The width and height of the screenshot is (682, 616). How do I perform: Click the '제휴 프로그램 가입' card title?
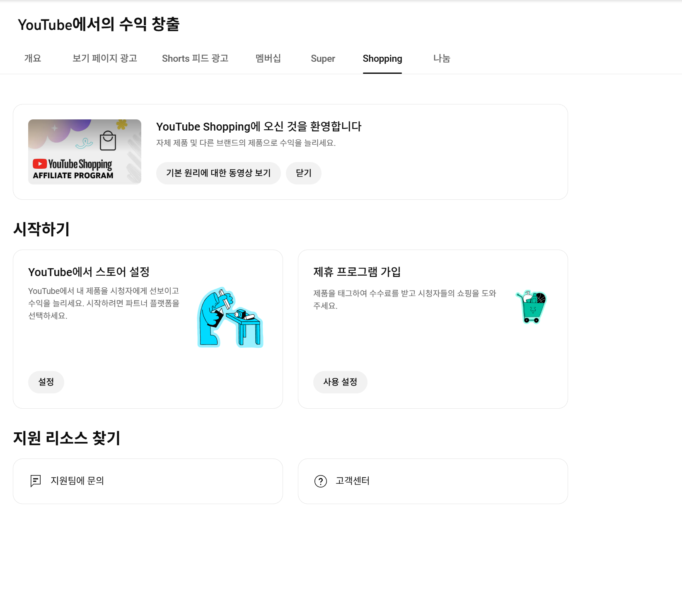tap(357, 272)
